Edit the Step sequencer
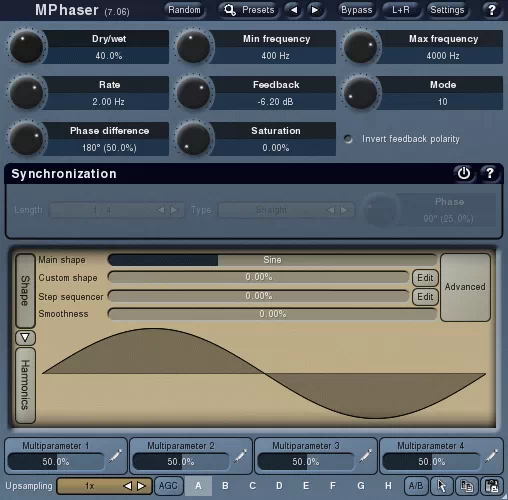 click(x=425, y=297)
